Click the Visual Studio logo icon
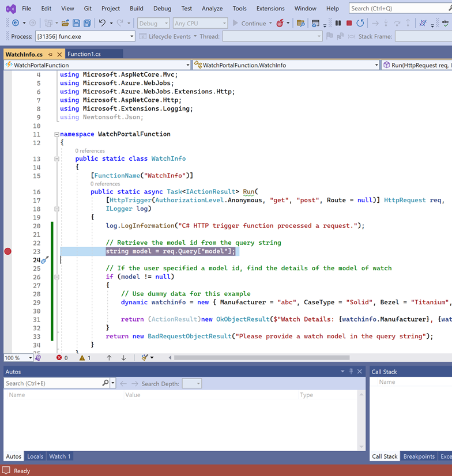The width and height of the screenshot is (452, 476). (11, 9)
